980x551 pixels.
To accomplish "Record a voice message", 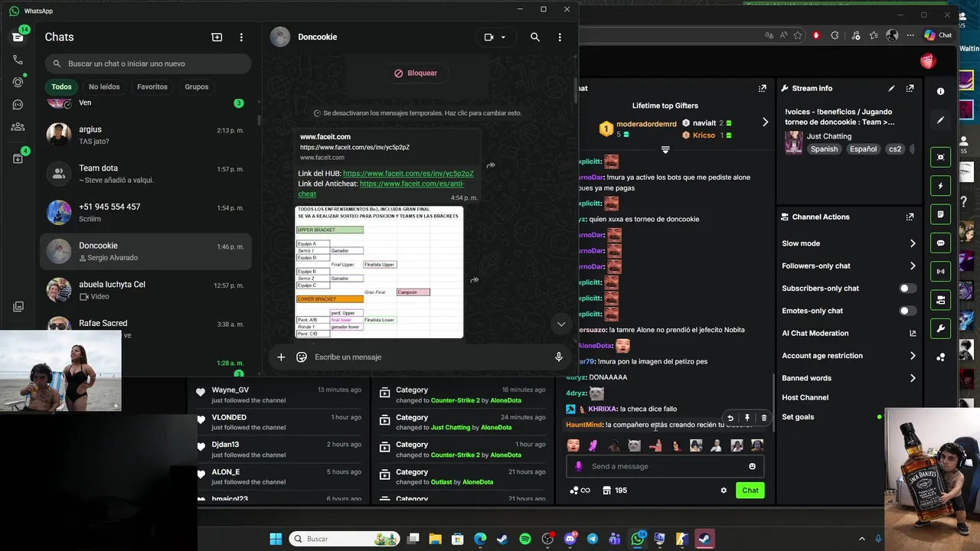I will coord(559,357).
